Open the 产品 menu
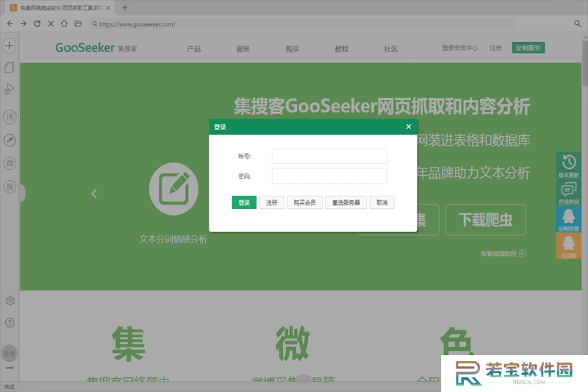The width and height of the screenshot is (588, 392). tap(194, 49)
